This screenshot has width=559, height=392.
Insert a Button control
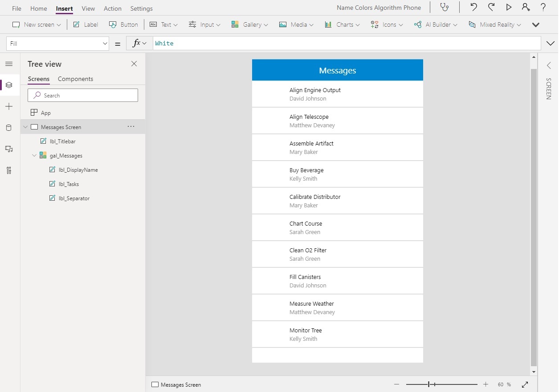(123, 24)
